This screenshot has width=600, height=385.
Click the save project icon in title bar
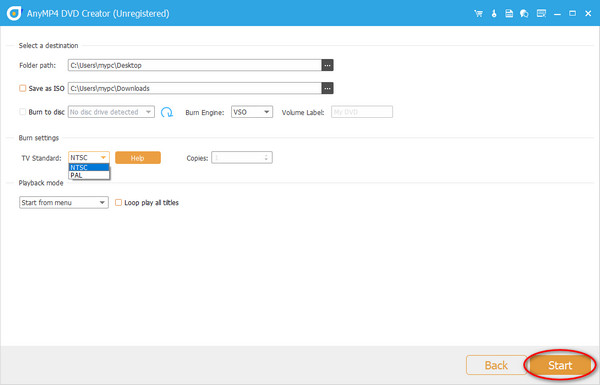(509, 14)
